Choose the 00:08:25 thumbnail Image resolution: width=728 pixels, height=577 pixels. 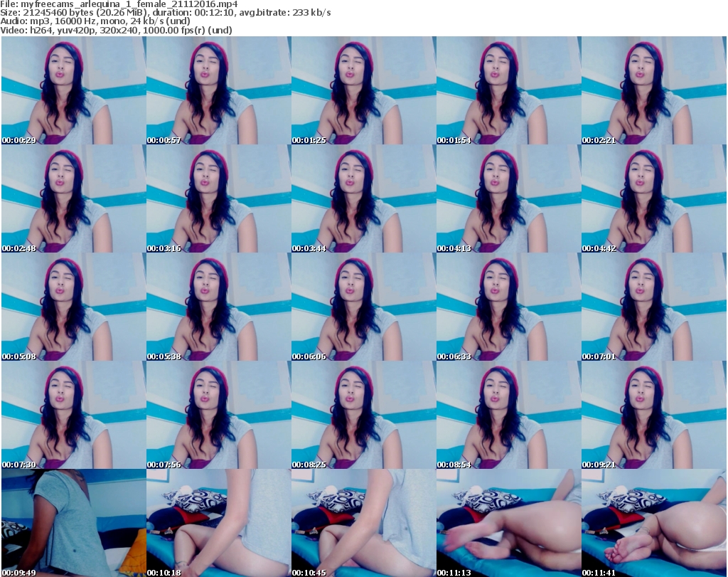point(363,415)
